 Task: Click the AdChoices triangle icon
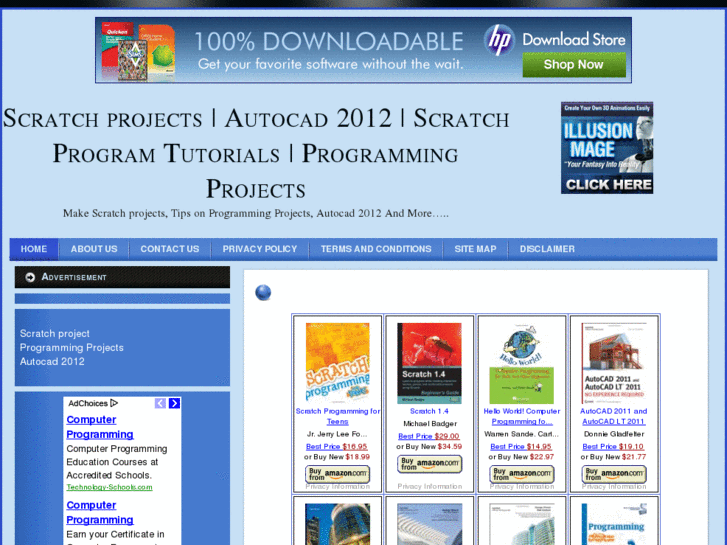pyautogui.click(x=114, y=403)
